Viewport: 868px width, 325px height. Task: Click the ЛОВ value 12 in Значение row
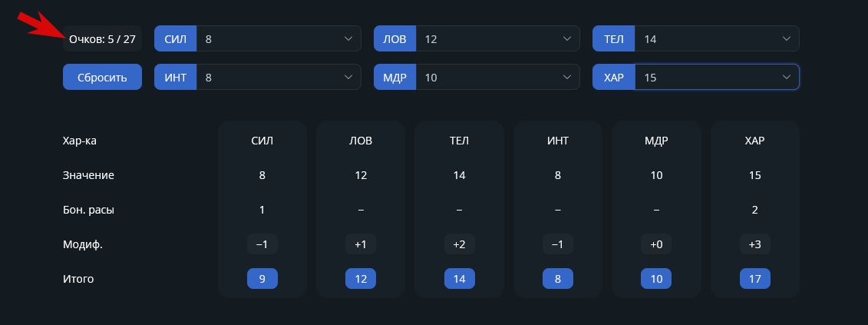[361, 175]
